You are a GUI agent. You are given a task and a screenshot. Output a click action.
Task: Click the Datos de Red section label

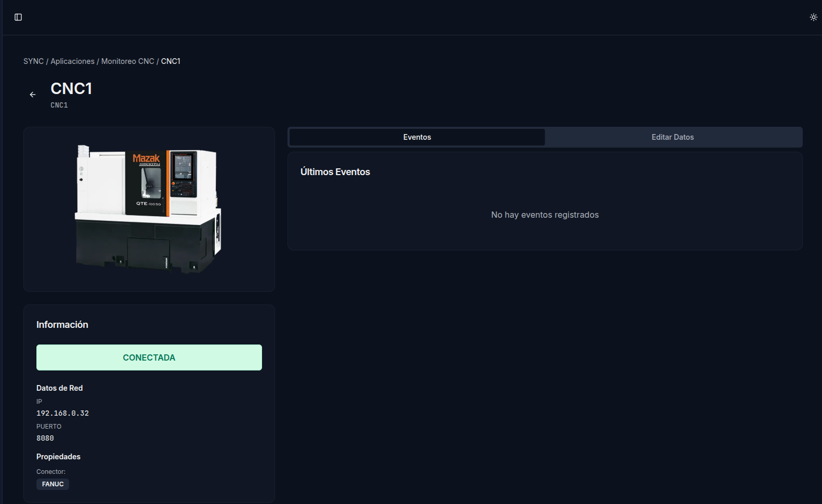point(59,388)
